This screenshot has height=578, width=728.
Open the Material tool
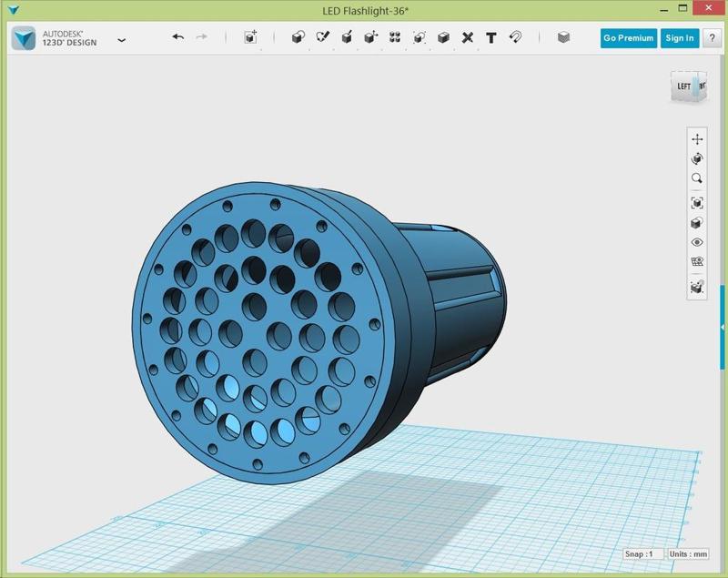pyautogui.click(x=563, y=37)
